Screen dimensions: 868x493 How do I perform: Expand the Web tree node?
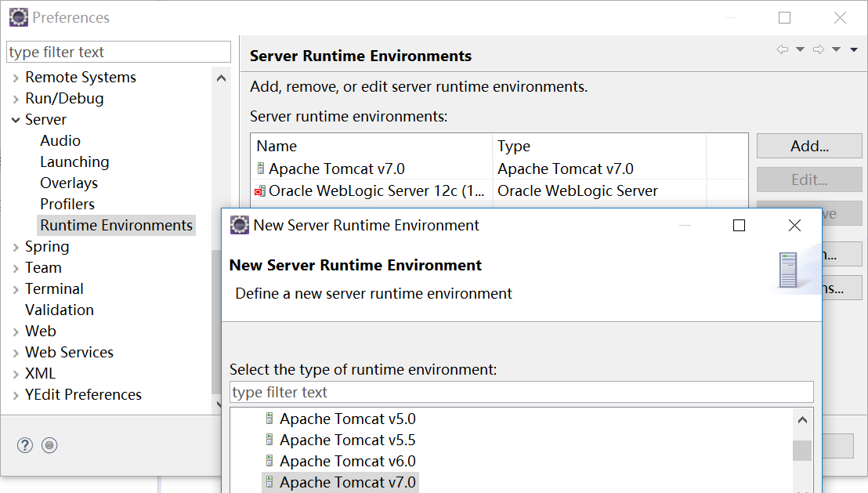pos(16,332)
